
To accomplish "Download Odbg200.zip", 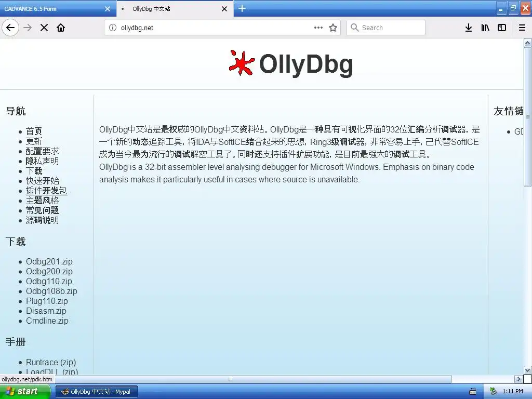I will point(49,271).
